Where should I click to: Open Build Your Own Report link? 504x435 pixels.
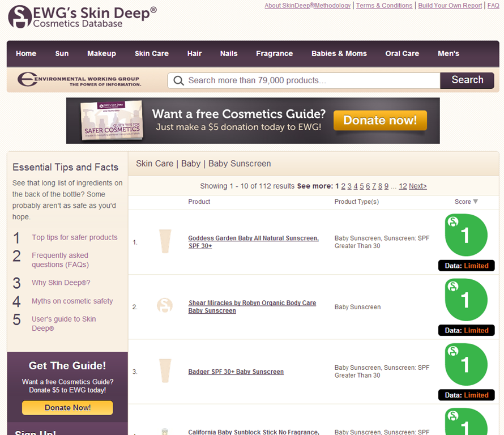tap(450, 6)
